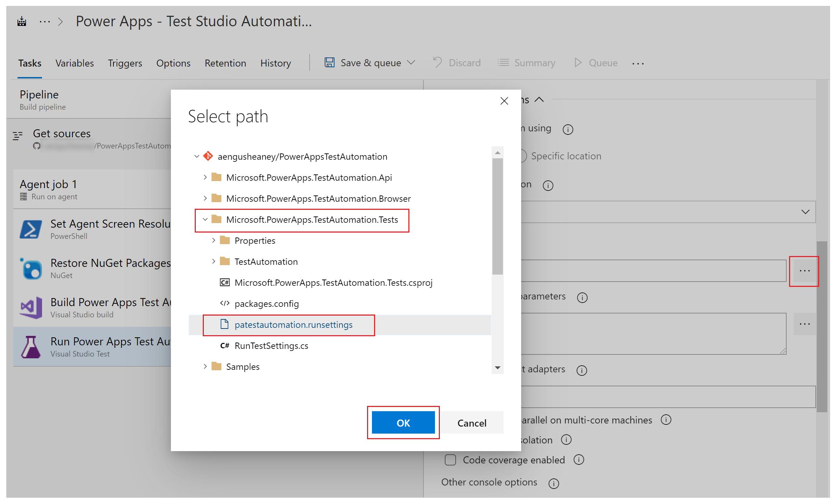Image resolution: width=836 pixels, height=504 pixels.
Task: Select patestautomation.runsettings file
Action: click(x=295, y=324)
